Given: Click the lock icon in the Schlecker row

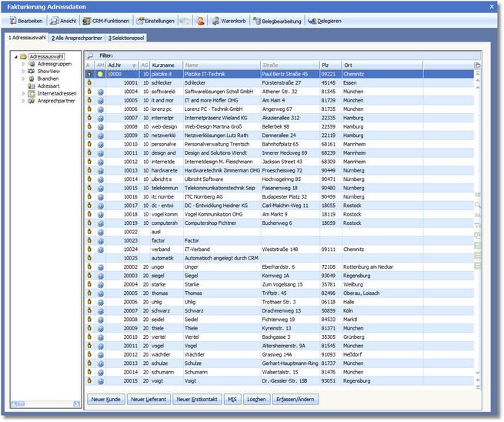Looking at the screenshot, I should tap(88, 82).
